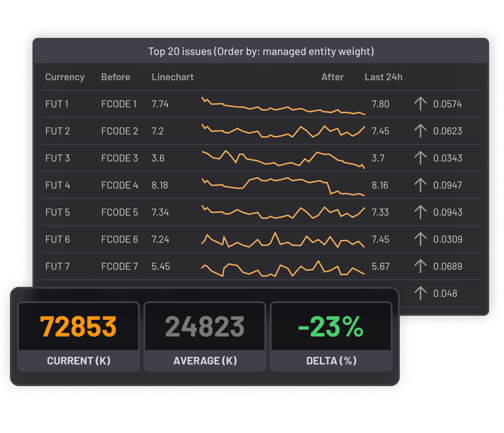
Task: Click the After column header
Action: tap(332, 77)
